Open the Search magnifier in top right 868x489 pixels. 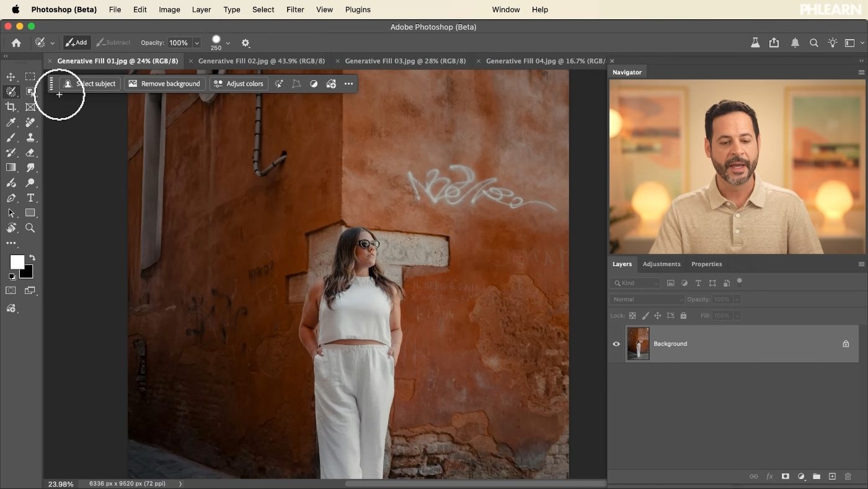[814, 43]
